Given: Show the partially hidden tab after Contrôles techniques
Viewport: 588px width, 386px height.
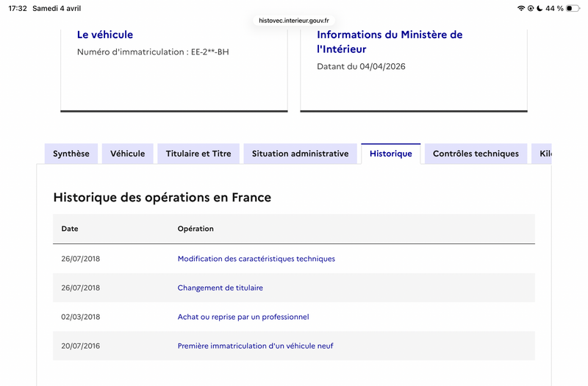Looking at the screenshot, I should pos(544,154).
